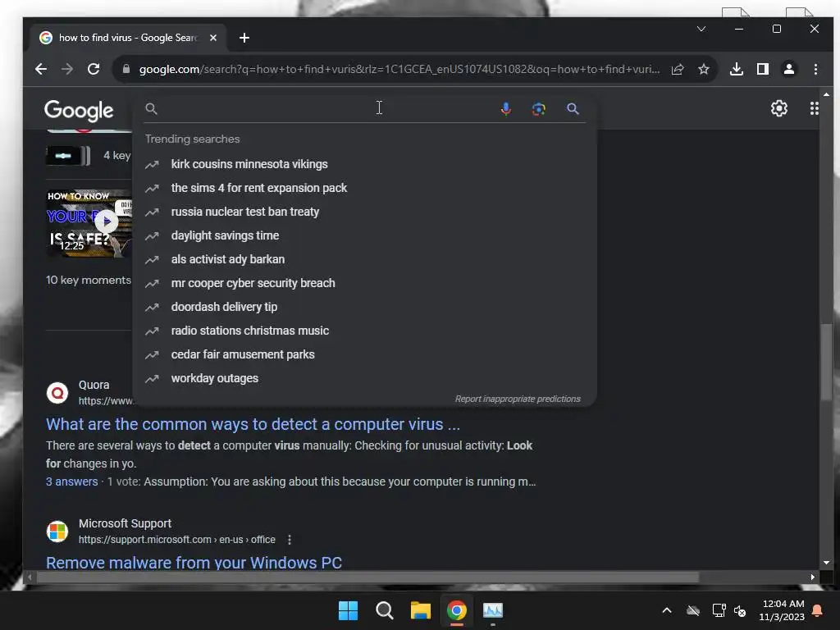This screenshot has height=630, width=840.
Task: Choose 'daylight savings time' suggestion
Action: [x=364, y=235]
